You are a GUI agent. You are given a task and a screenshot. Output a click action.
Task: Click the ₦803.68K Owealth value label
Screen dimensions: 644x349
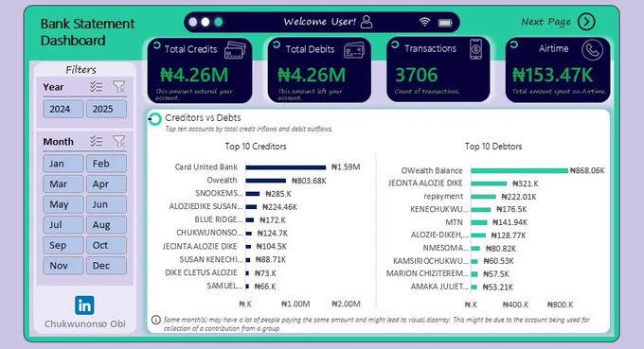309,181
